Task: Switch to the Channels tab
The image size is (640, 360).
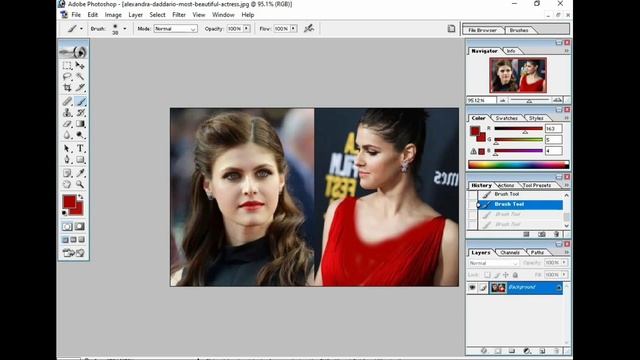Action: [510, 253]
